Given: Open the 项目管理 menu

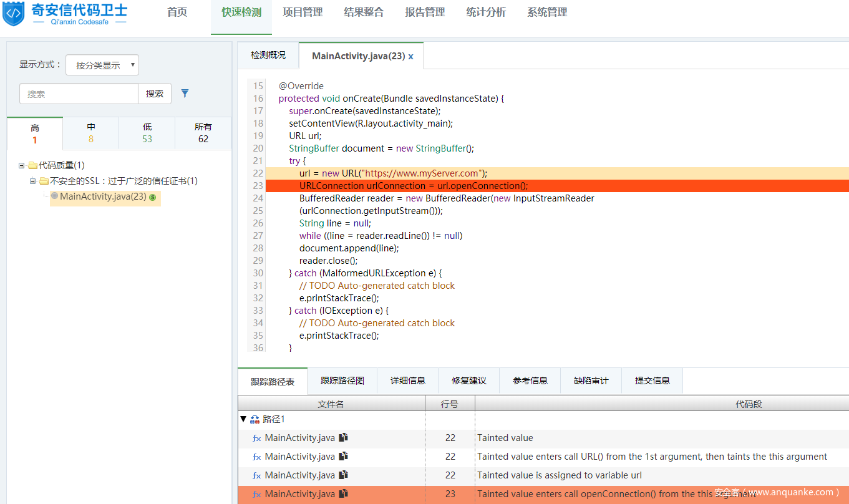Looking at the screenshot, I should click(x=303, y=12).
